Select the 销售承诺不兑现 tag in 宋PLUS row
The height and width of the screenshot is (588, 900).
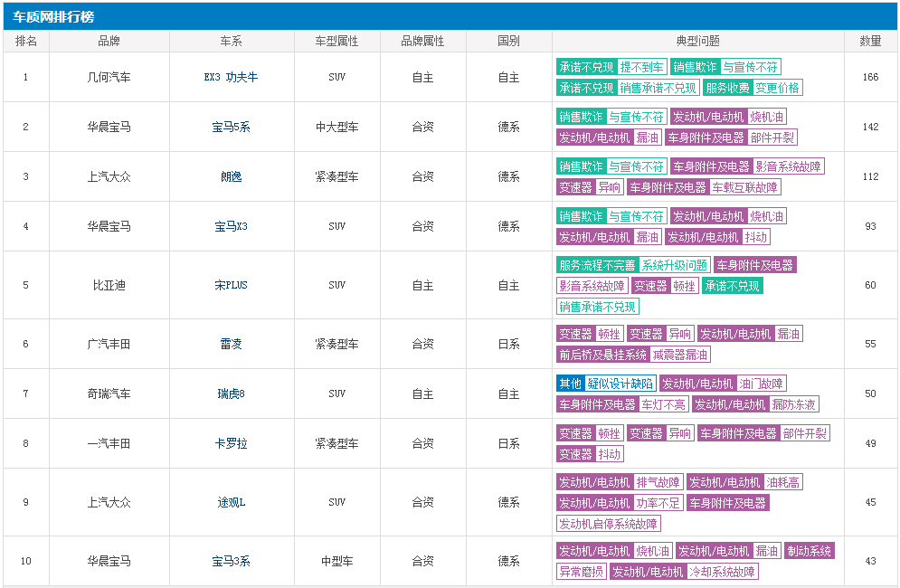click(598, 307)
